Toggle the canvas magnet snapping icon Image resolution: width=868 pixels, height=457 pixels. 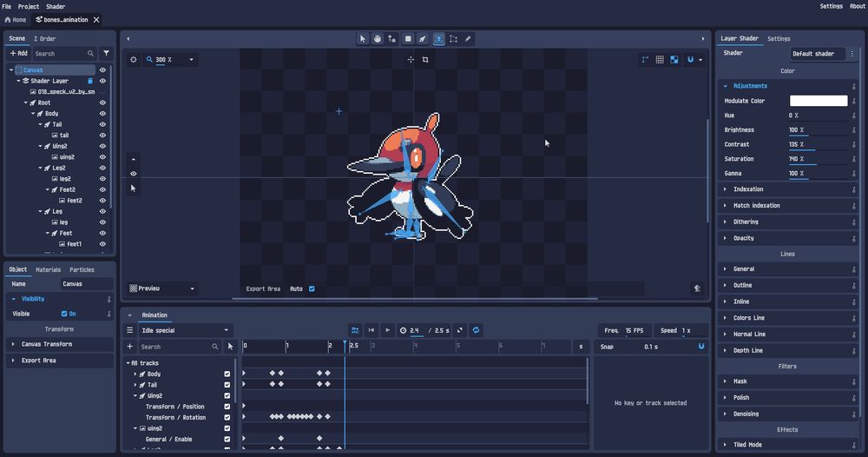690,59
